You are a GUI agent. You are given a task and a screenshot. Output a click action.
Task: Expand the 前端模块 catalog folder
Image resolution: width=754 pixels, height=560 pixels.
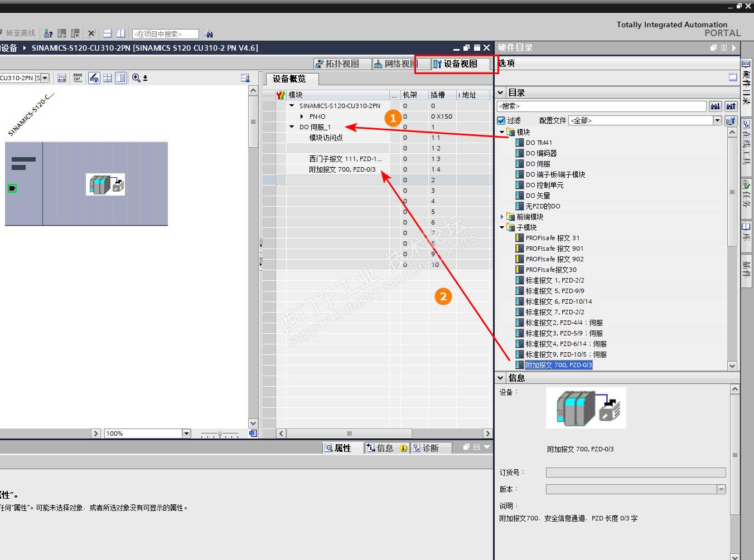point(502,217)
